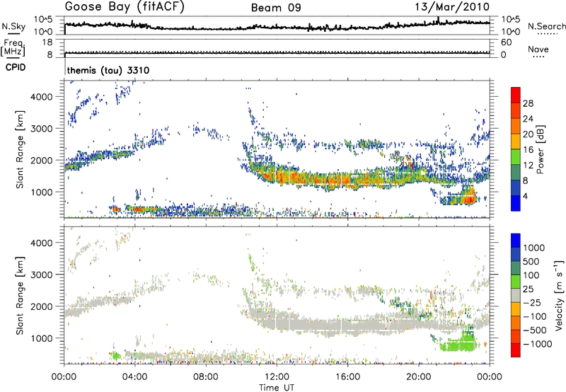Click the '60' tick on the Nave axis
This screenshot has width=566, height=392.
(x=506, y=42)
